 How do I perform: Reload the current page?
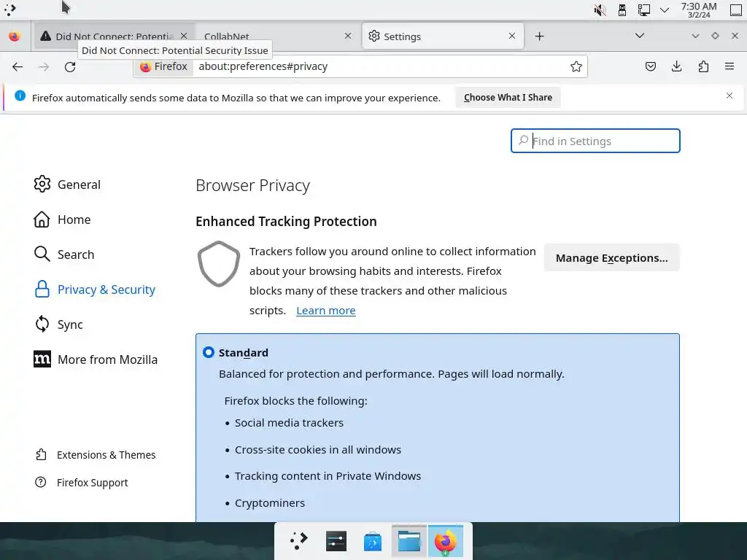70,66
